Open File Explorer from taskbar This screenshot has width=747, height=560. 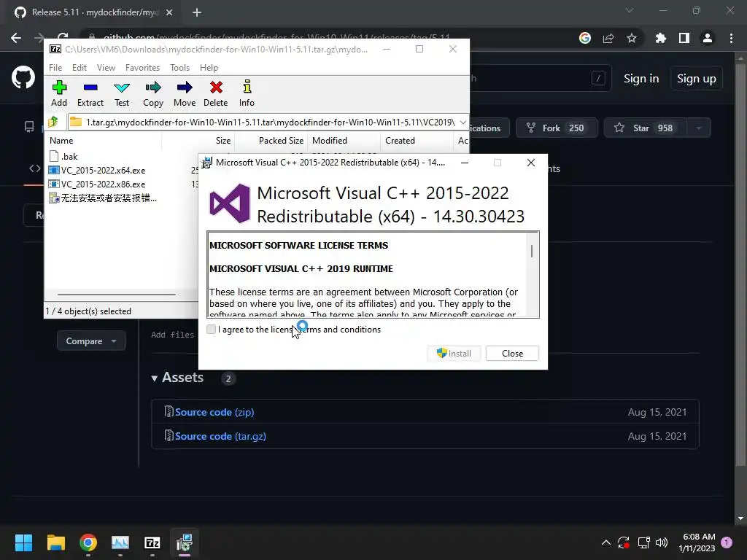point(55,542)
